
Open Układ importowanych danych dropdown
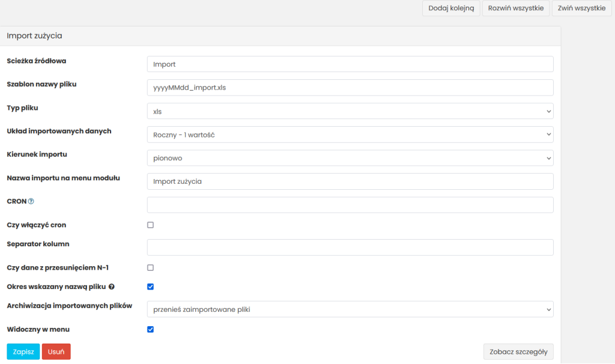[350, 135]
